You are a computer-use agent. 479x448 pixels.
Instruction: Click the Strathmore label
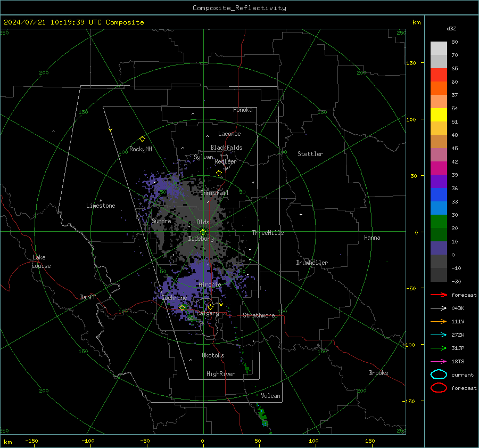pyautogui.click(x=259, y=315)
